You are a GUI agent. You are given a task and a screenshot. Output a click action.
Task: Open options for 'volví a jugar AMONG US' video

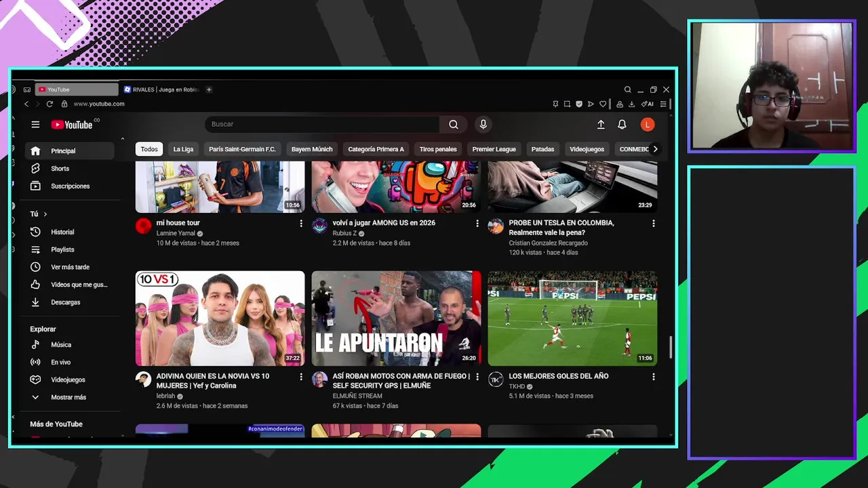point(477,223)
